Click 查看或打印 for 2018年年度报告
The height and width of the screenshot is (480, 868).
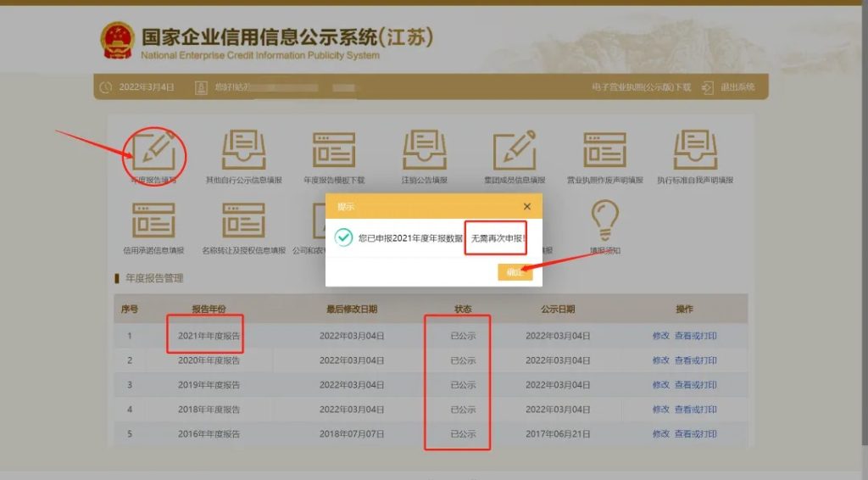click(x=695, y=410)
